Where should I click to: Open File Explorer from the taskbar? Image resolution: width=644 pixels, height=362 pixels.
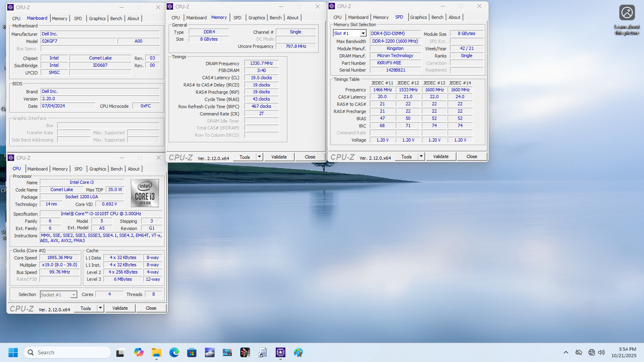click(x=157, y=352)
